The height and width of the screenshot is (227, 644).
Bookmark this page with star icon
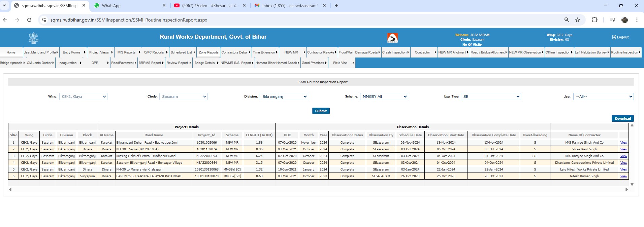(578, 20)
